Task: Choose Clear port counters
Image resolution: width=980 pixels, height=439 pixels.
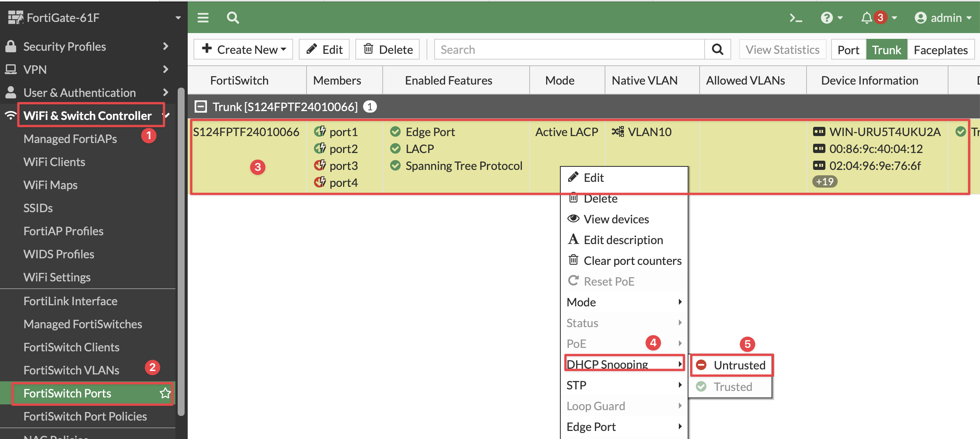Action: (624, 261)
